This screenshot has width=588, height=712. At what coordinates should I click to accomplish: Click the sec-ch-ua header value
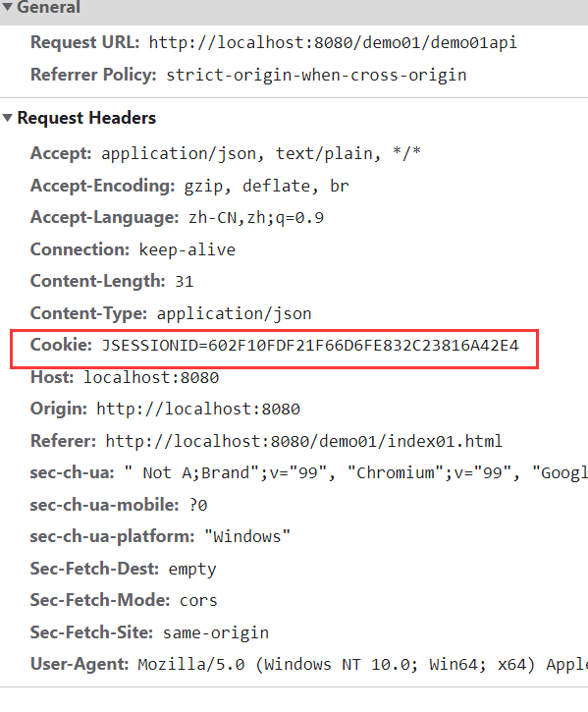click(356, 473)
